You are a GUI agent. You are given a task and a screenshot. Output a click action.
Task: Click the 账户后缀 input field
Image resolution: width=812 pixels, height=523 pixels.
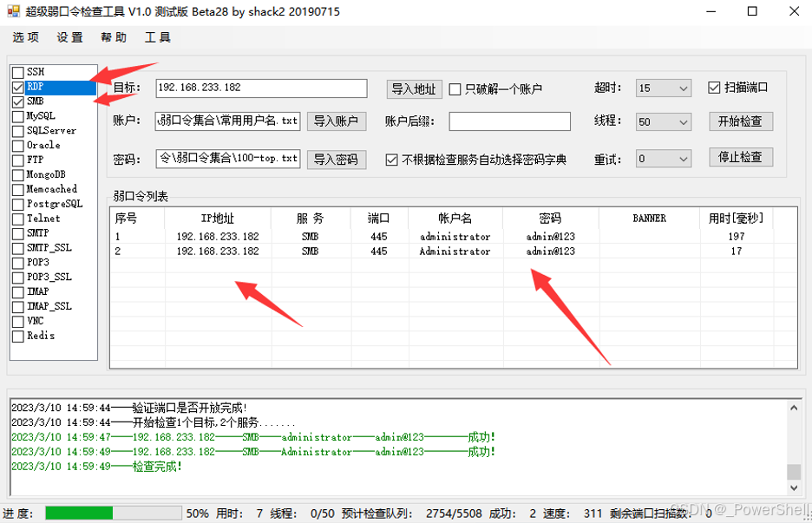(x=509, y=121)
